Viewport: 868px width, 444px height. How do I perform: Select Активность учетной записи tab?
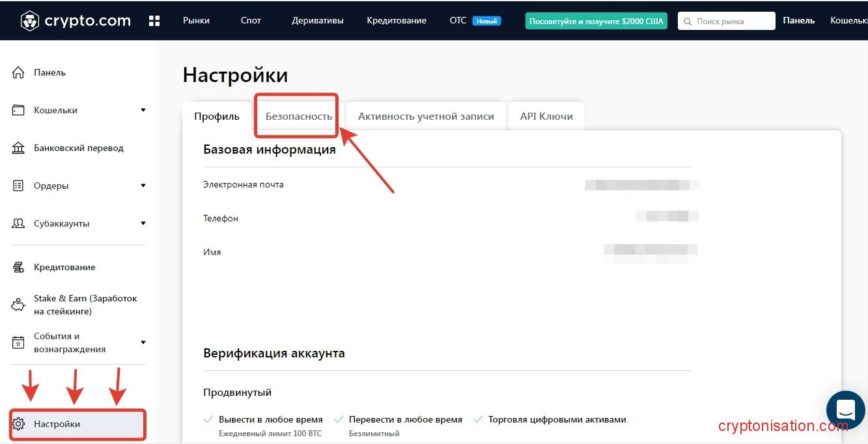(426, 117)
